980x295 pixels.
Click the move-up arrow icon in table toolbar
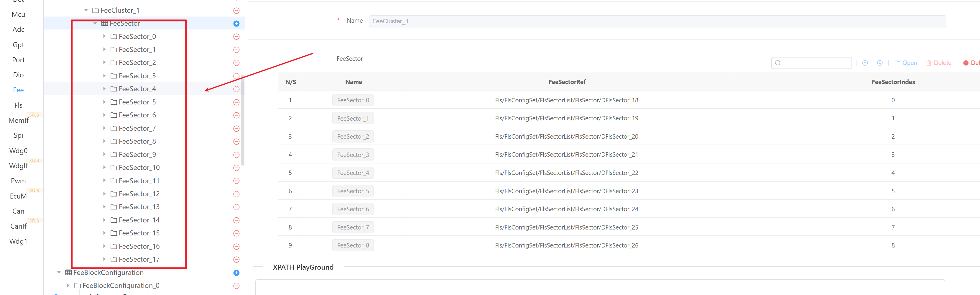tap(865, 63)
